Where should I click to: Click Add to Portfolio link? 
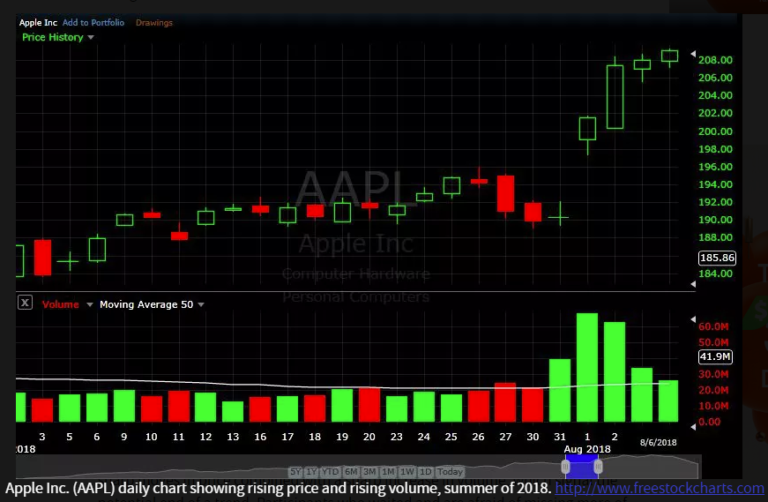[x=91, y=22]
